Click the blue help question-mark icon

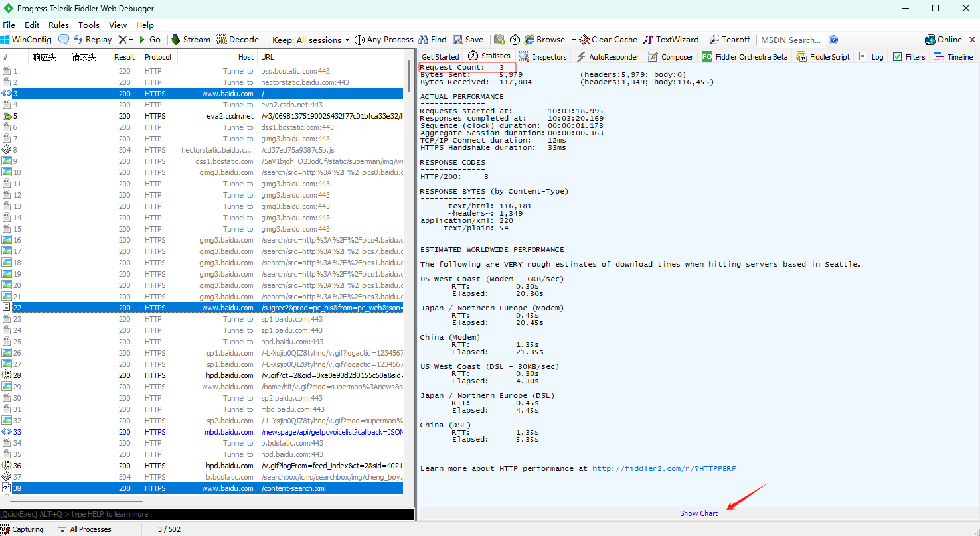833,40
